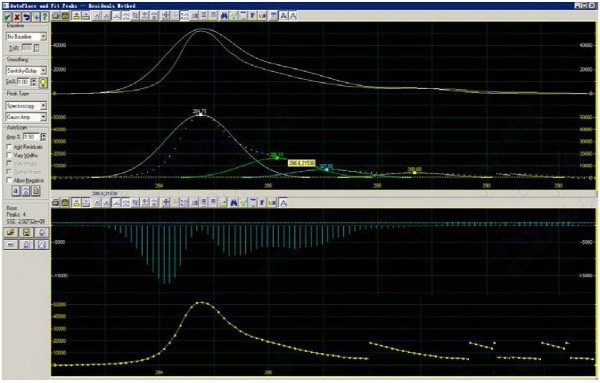
Task: Check the Allow Negative option
Action: pyautogui.click(x=9, y=180)
